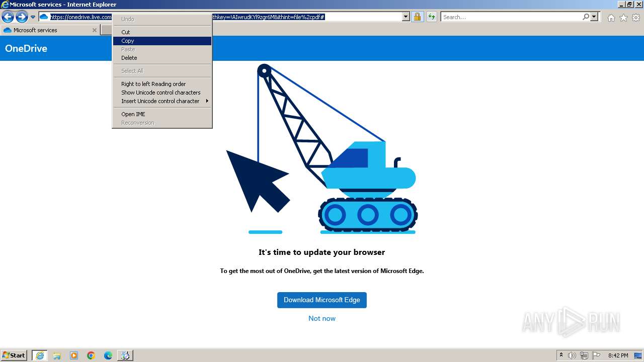Launch Chrome from the taskbar

coord(91,355)
